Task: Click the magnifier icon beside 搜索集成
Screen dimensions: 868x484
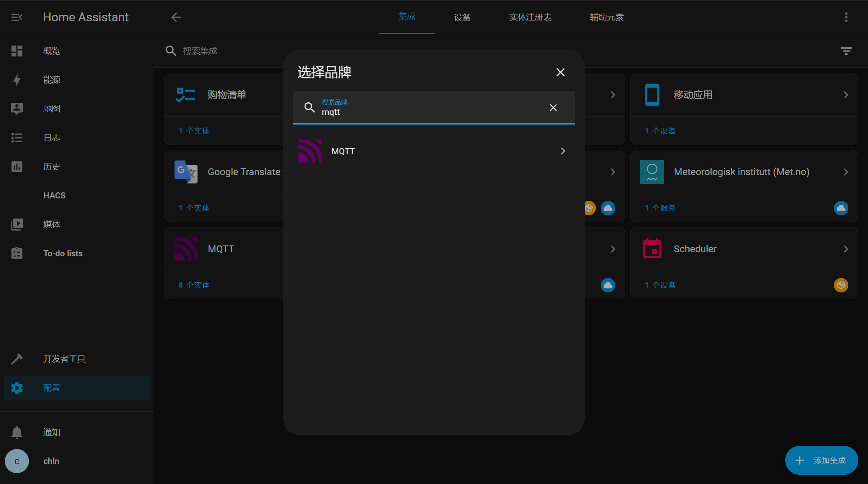Action: coord(171,51)
